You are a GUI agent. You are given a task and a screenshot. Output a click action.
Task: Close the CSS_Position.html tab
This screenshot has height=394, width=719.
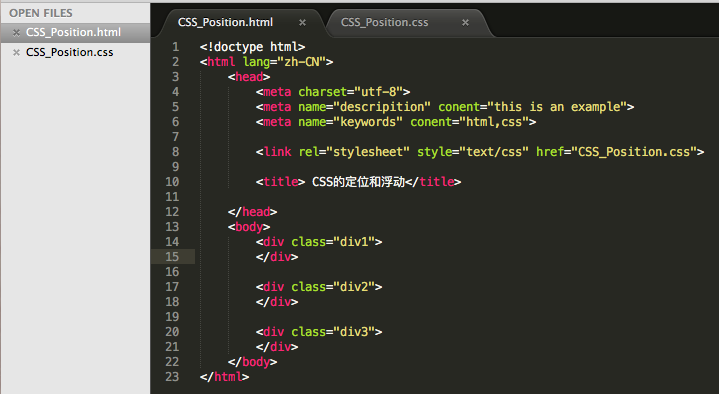point(302,22)
